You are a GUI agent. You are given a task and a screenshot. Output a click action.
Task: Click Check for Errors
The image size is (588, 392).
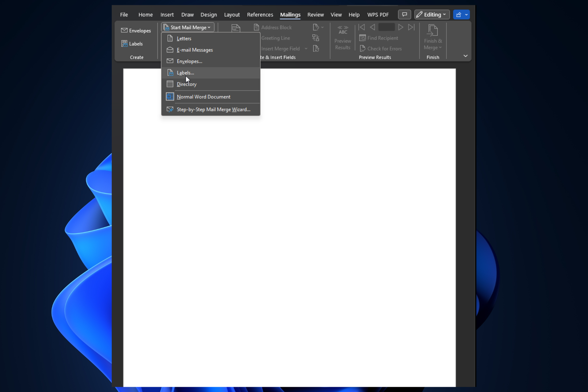tap(381, 49)
